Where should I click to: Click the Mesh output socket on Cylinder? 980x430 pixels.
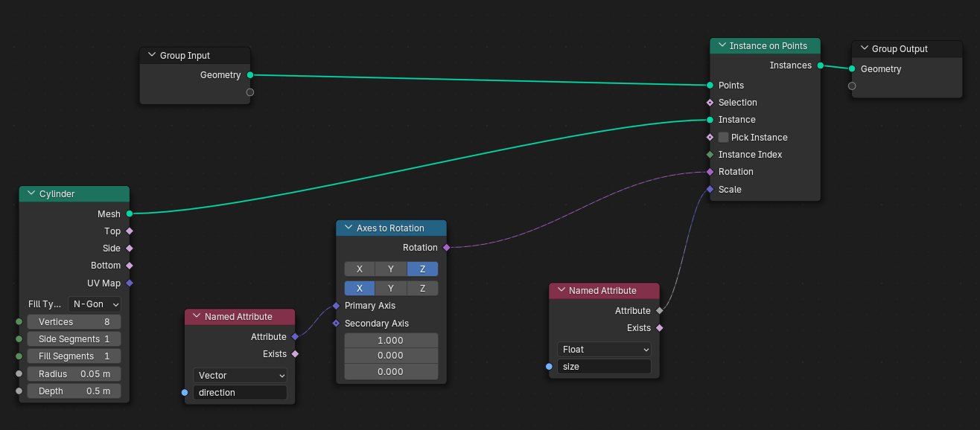130,214
